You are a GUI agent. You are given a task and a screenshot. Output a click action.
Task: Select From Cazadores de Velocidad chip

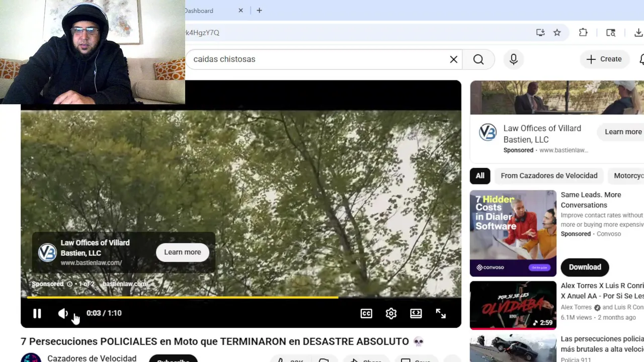(x=549, y=175)
